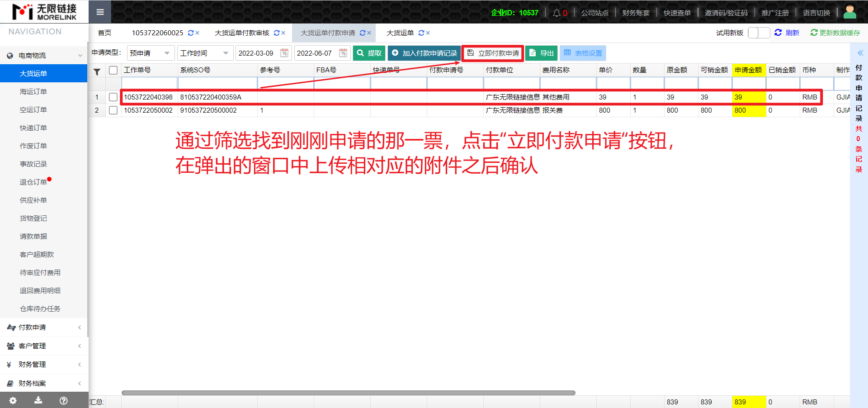Check the row for 1053722040398

click(x=113, y=97)
